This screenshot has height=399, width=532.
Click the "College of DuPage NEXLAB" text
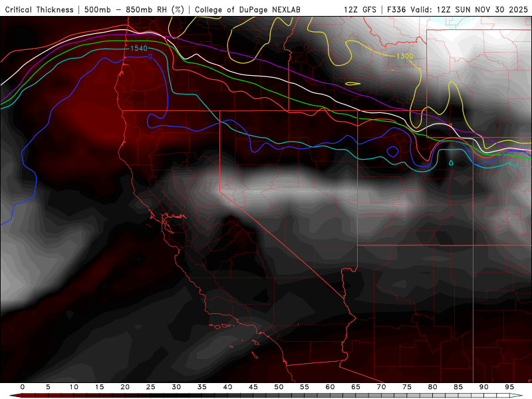(247, 10)
